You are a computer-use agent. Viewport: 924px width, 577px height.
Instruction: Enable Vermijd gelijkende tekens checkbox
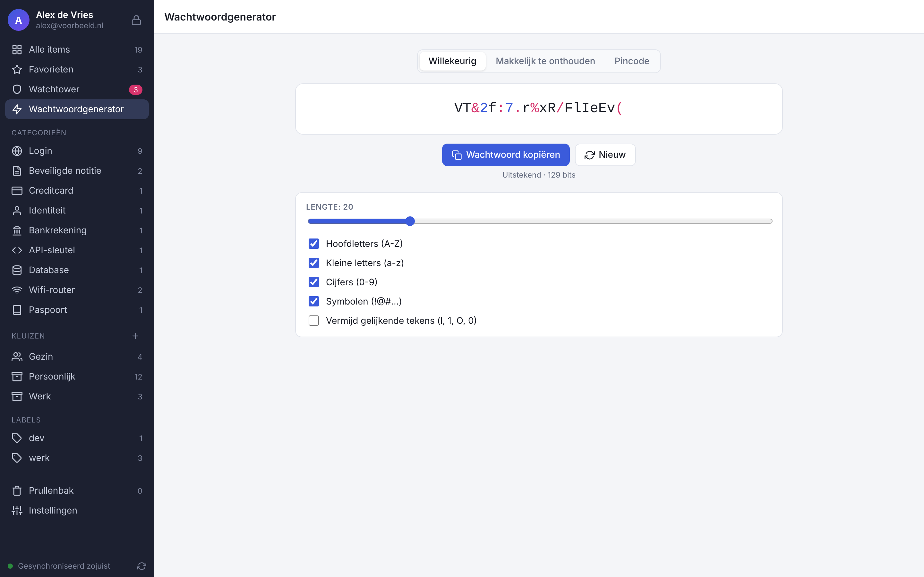pyautogui.click(x=313, y=321)
